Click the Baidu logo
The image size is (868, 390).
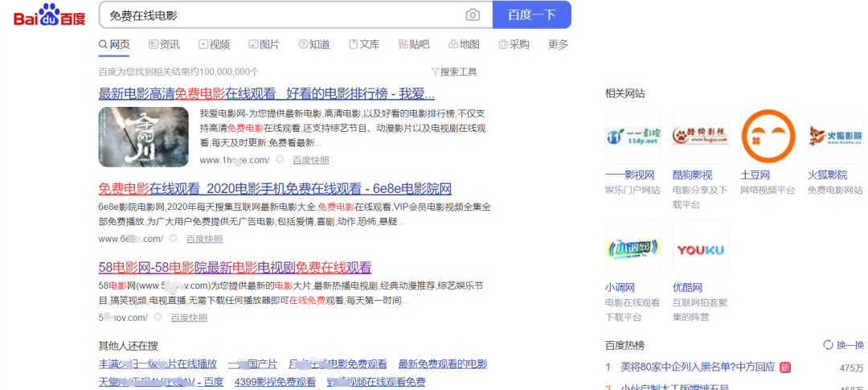tap(49, 15)
